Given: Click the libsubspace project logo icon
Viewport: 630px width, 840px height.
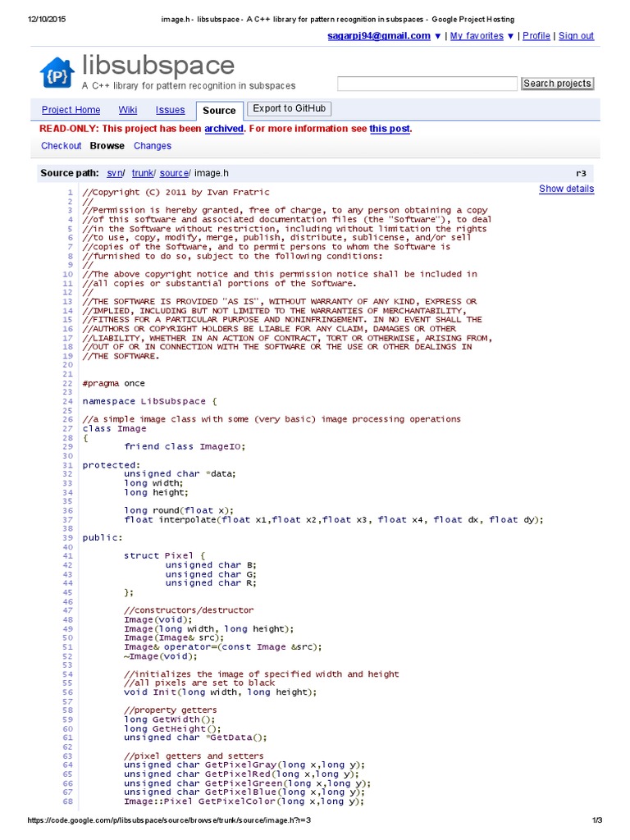Looking at the screenshot, I should (57, 72).
